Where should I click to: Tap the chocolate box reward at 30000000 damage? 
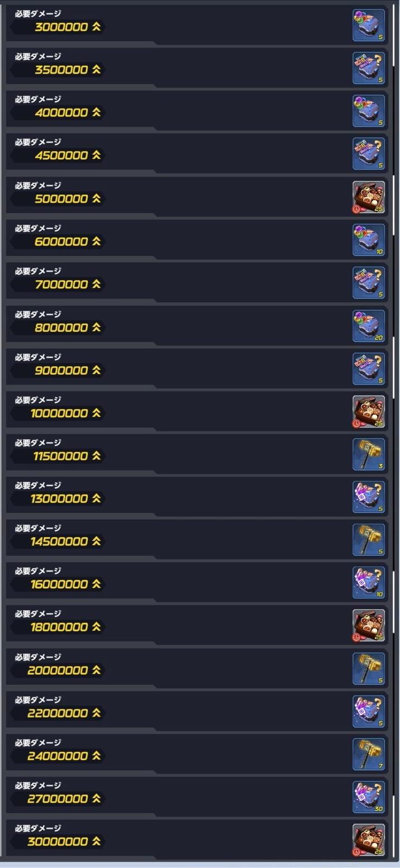tap(369, 840)
